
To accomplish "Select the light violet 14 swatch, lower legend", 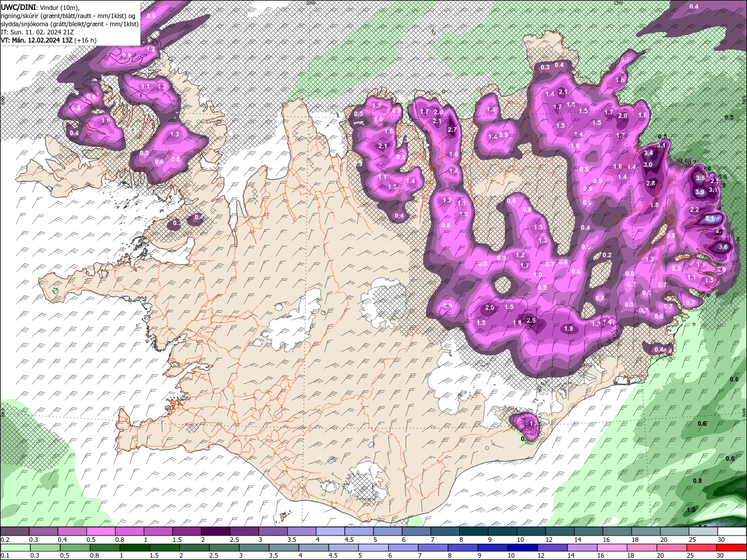I will pos(582,547).
